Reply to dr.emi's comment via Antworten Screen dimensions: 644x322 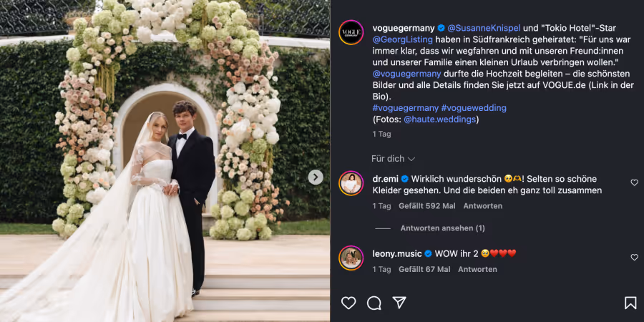tap(482, 206)
